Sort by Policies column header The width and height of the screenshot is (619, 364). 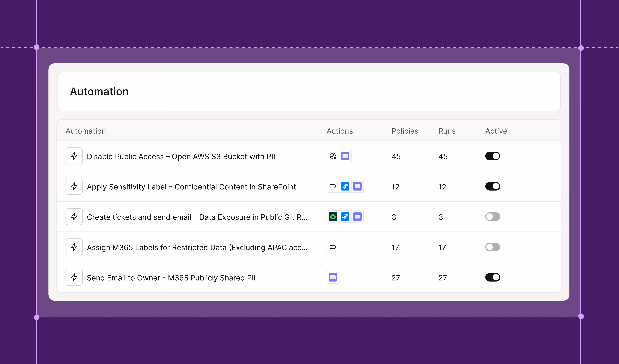pos(405,131)
